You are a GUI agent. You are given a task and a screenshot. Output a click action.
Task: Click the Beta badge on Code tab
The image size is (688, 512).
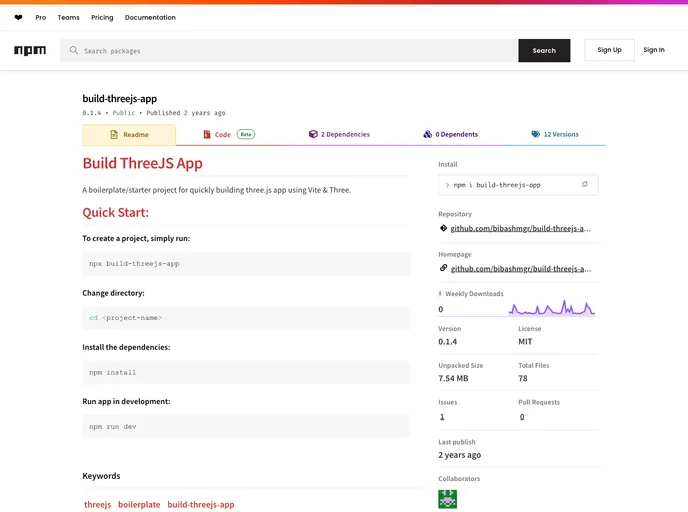tap(246, 134)
